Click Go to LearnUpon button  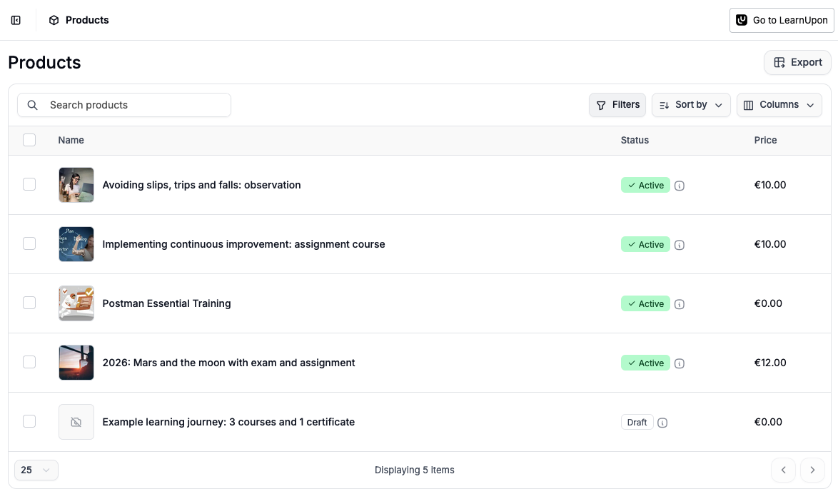[x=782, y=20]
